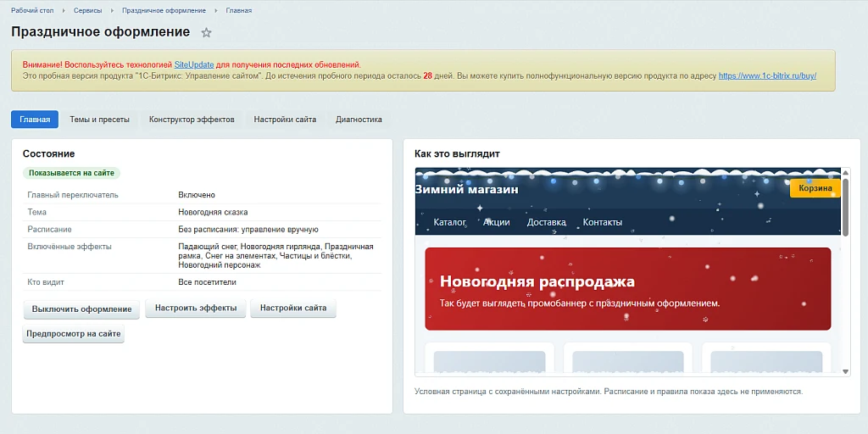Click Как это выглядит heading
The height and width of the screenshot is (434, 868).
pos(457,154)
